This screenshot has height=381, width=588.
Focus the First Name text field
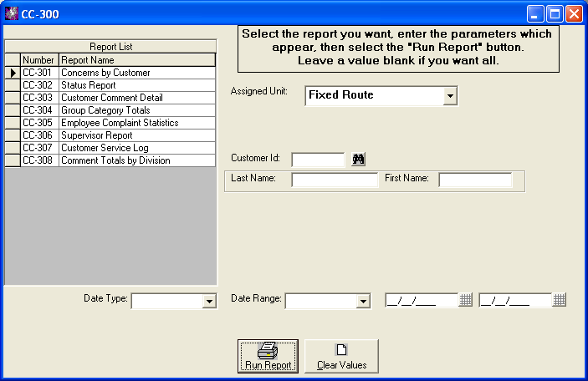tap(475, 180)
